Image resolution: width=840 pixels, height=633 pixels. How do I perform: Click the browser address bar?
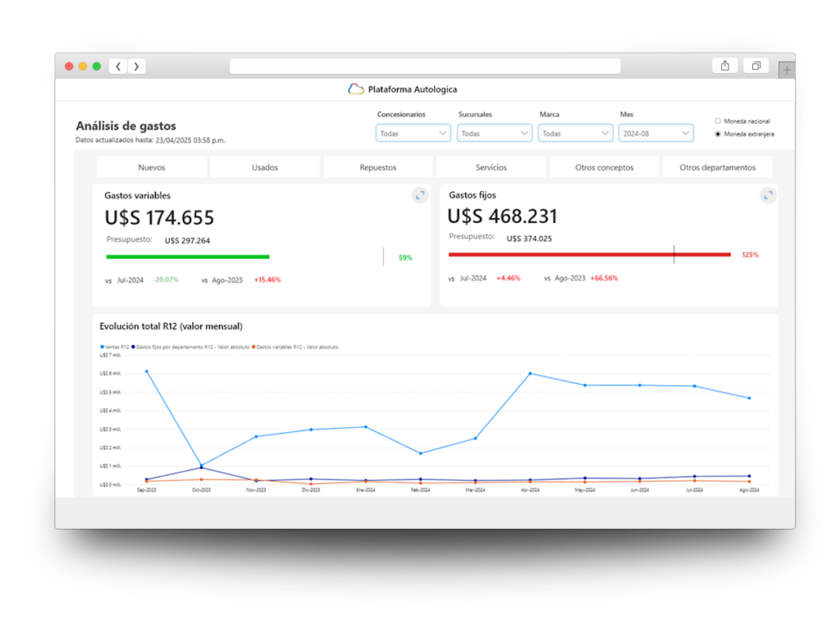click(425, 66)
